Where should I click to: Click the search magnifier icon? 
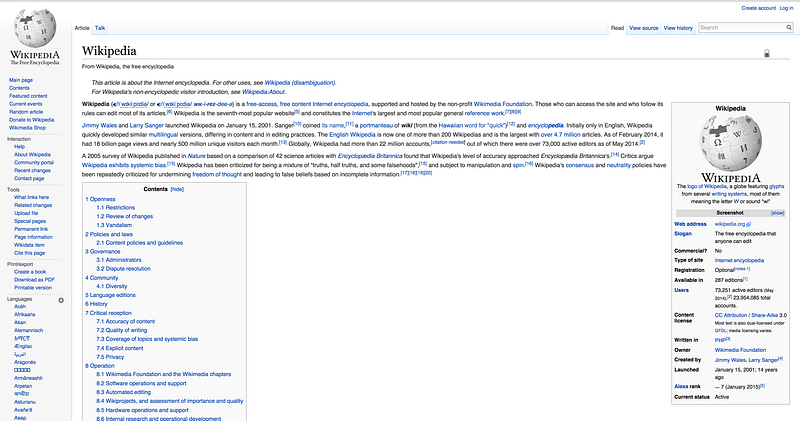click(789, 28)
